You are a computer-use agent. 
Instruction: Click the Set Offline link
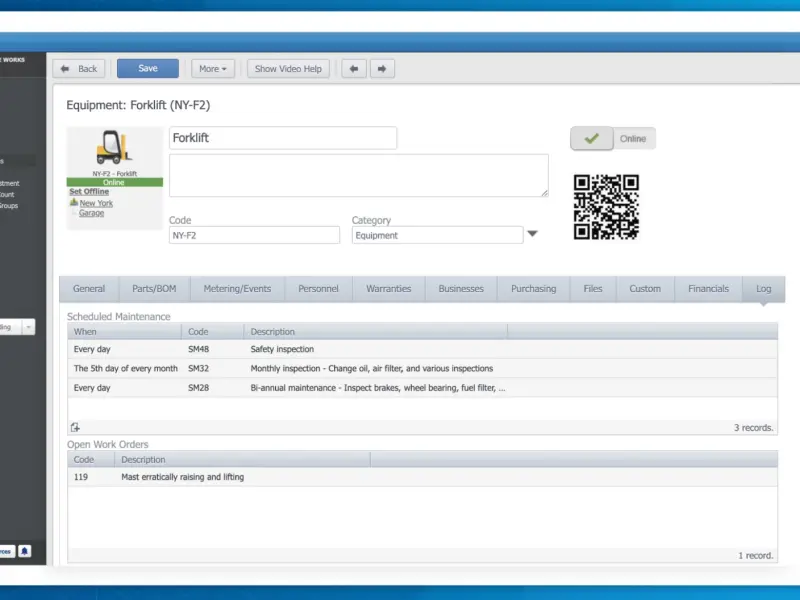click(89, 191)
